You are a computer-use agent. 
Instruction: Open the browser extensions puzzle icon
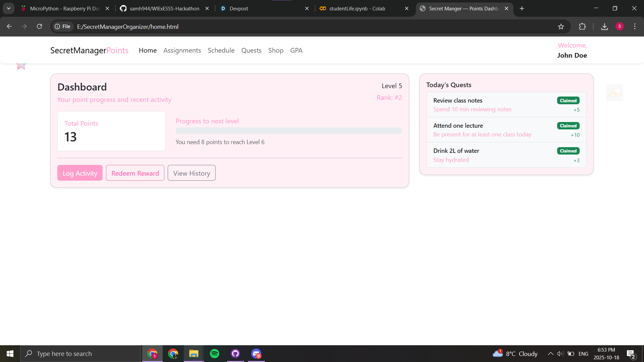point(582,26)
